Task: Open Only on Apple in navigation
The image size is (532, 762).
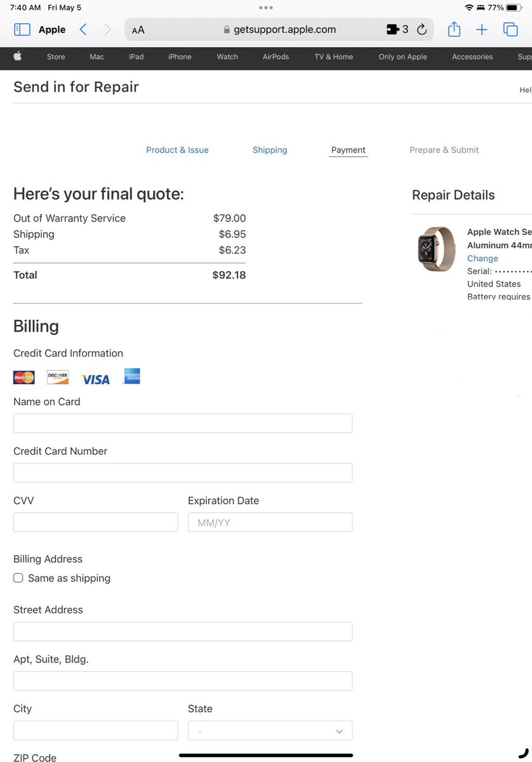Action: pyautogui.click(x=402, y=57)
